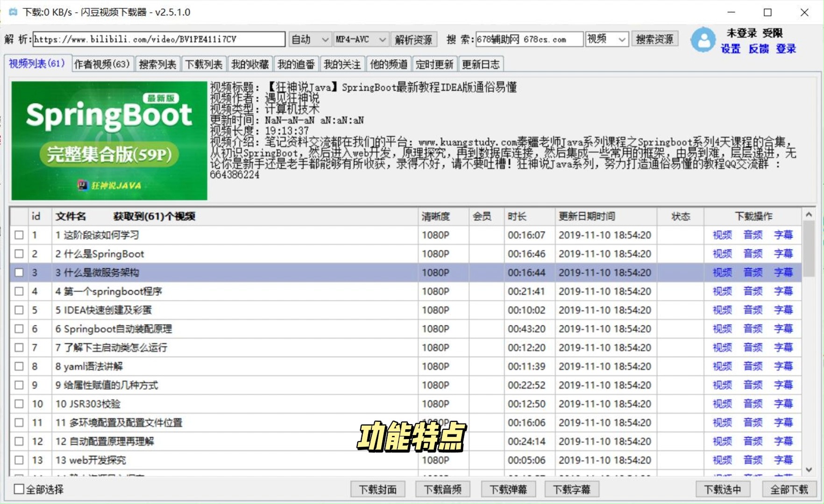824x504 pixels.
Task: Click the 搜索资源 button
Action: pos(654,39)
